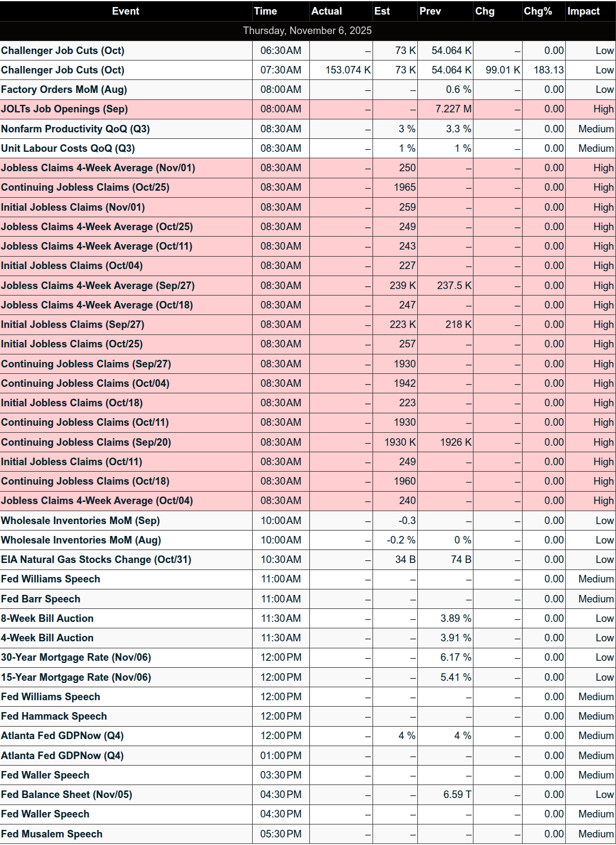Click the Prev column header
The height and width of the screenshot is (845, 616).
pyautogui.click(x=430, y=11)
